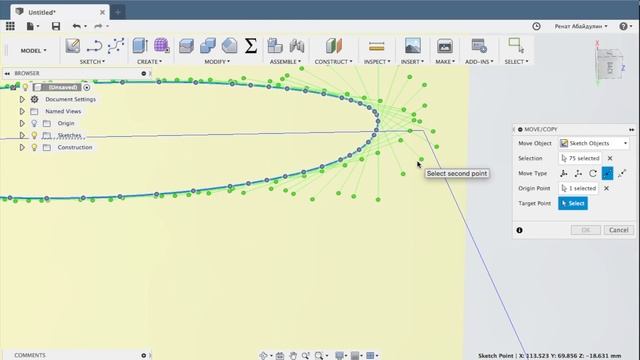Choose Free Move type icon
This screenshot has height=360, width=640.
pos(564,173)
